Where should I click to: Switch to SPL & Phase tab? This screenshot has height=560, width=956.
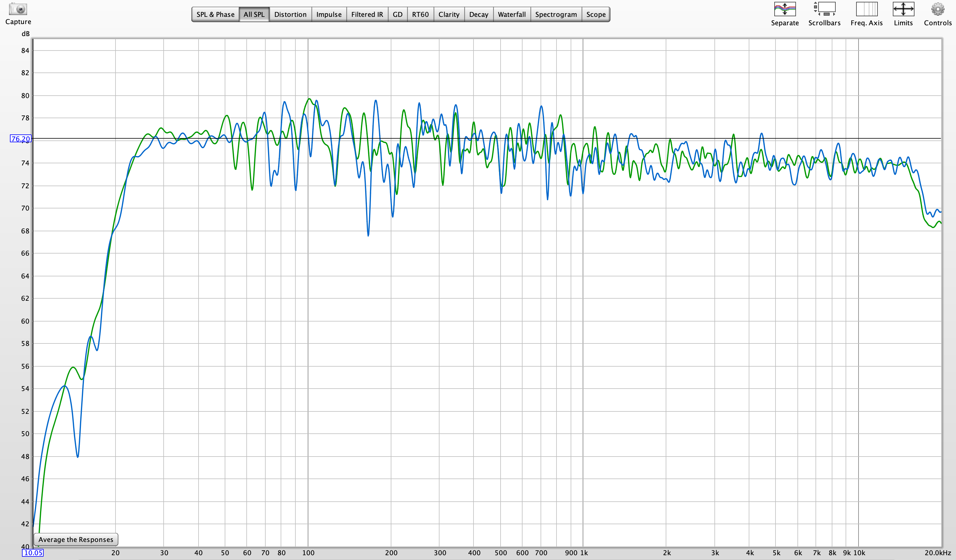(215, 14)
